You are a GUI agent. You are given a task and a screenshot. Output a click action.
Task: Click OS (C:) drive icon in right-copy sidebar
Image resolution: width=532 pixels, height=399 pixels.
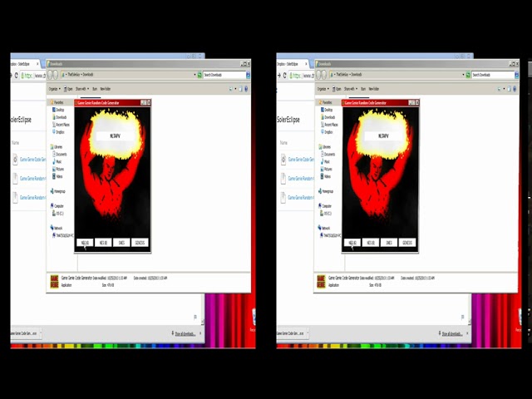click(322, 213)
